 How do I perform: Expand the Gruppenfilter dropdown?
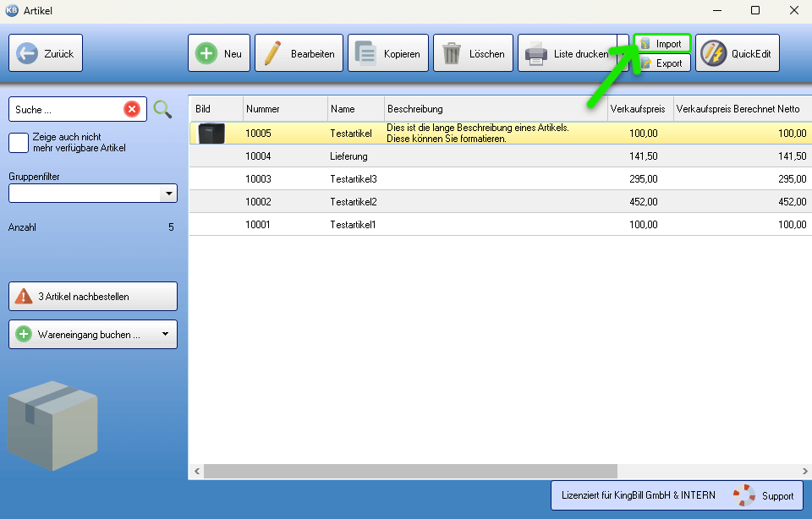(x=168, y=194)
